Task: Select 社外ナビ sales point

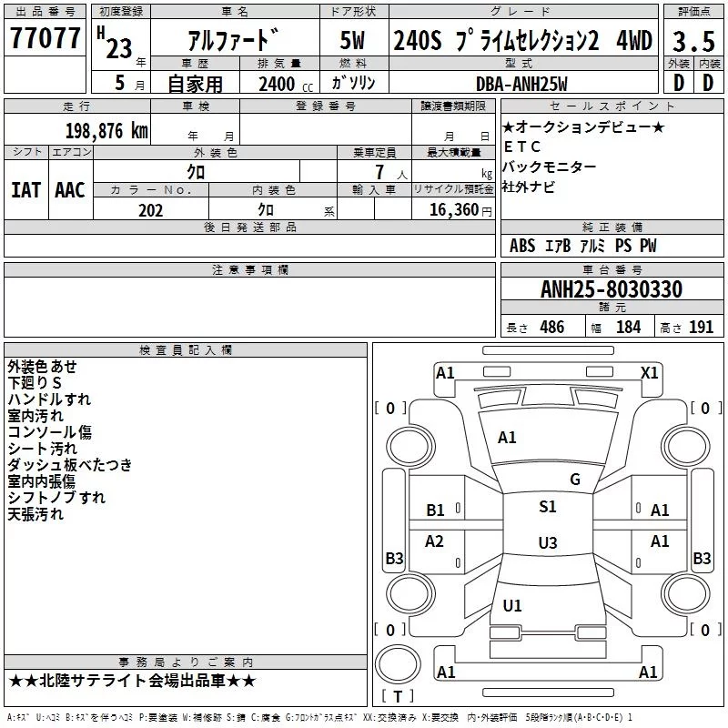Action: [x=529, y=187]
